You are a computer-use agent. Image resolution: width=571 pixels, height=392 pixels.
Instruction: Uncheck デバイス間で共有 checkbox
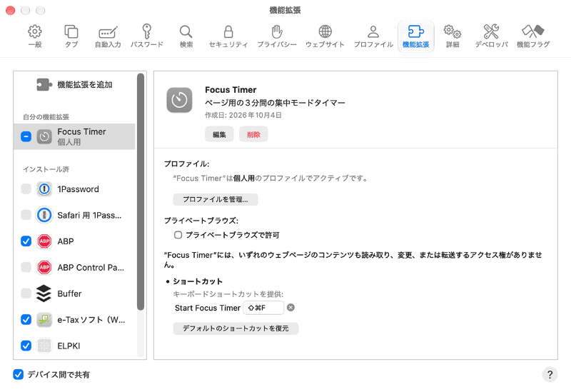click(x=19, y=375)
